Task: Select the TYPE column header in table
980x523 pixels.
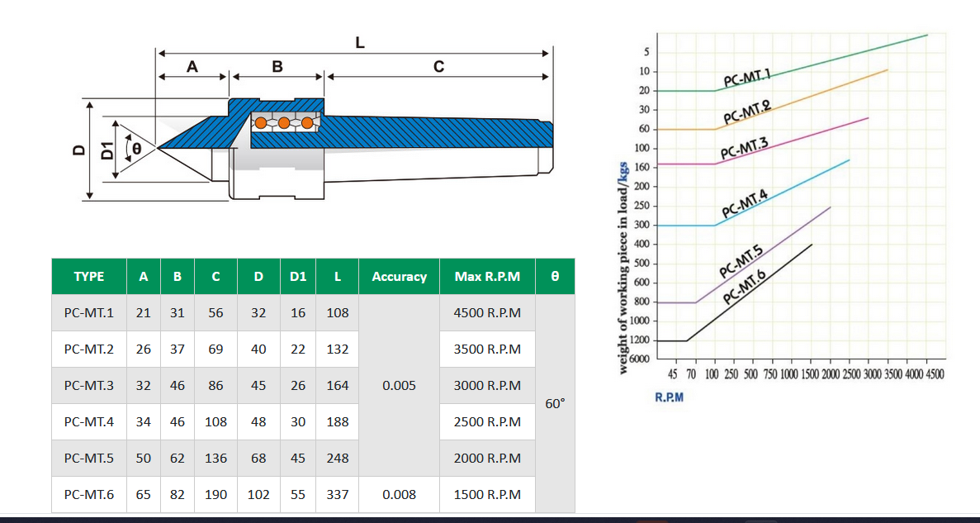Action: [88, 277]
